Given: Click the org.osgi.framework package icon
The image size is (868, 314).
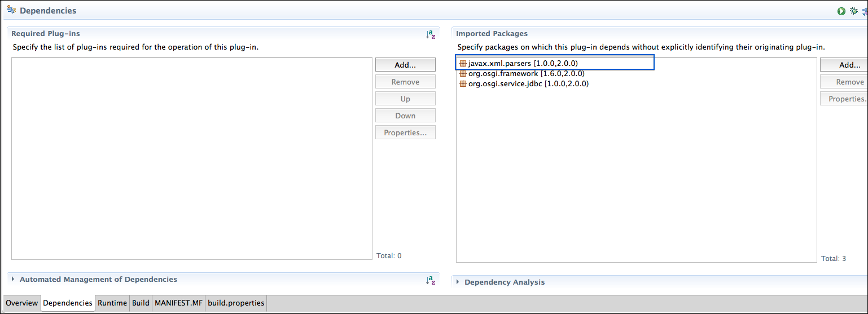Looking at the screenshot, I should pyautogui.click(x=463, y=74).
